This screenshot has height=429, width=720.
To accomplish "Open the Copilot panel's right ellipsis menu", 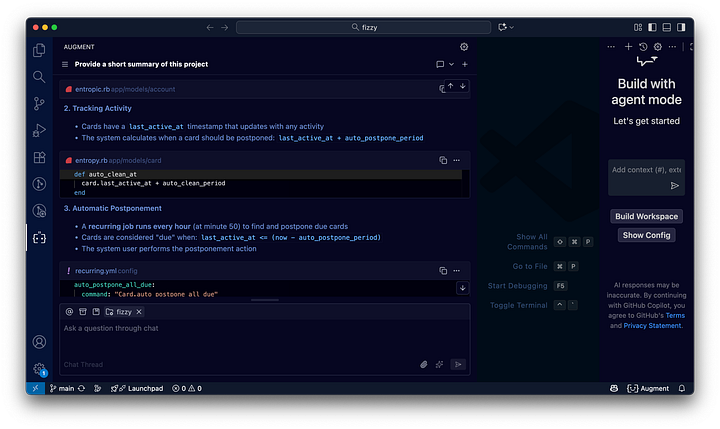I will tap(672, 46).
